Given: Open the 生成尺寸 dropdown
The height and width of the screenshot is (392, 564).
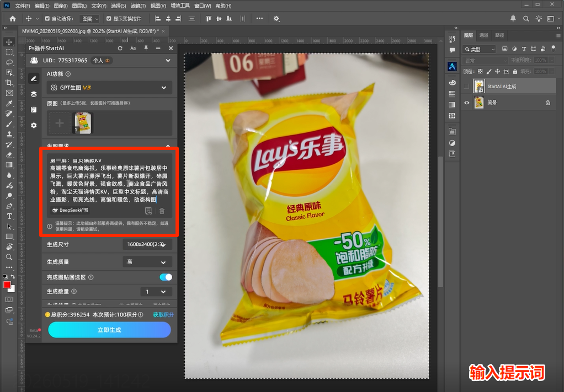Looking at the screenshot, I should coord(147,244).
